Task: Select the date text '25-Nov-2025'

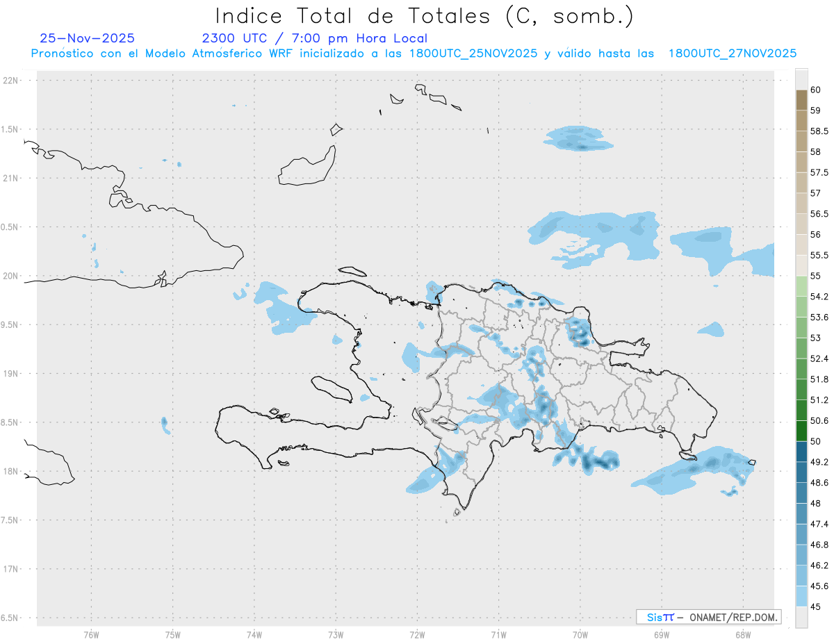Action: [88, 38]
